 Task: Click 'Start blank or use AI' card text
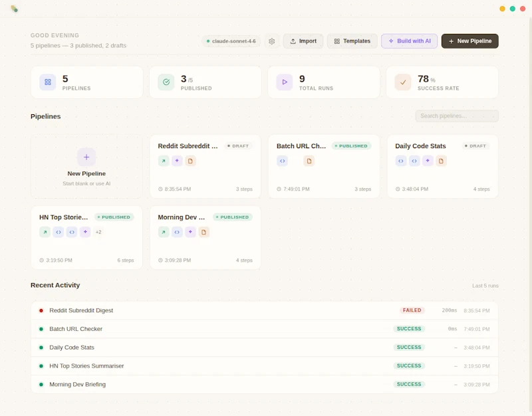[86, 183]
